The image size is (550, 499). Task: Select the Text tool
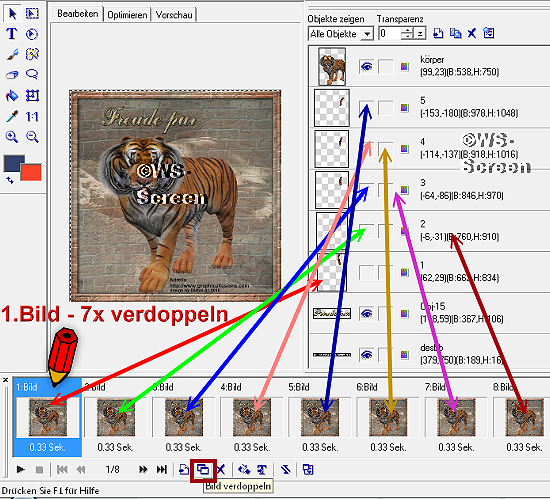coord(12,34)
